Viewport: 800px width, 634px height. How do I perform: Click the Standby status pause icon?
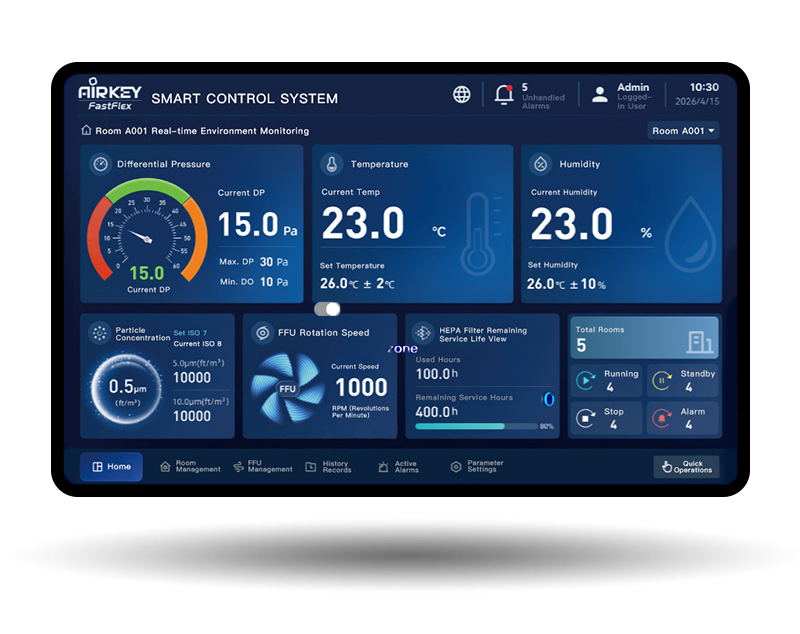tap(662, 381)
